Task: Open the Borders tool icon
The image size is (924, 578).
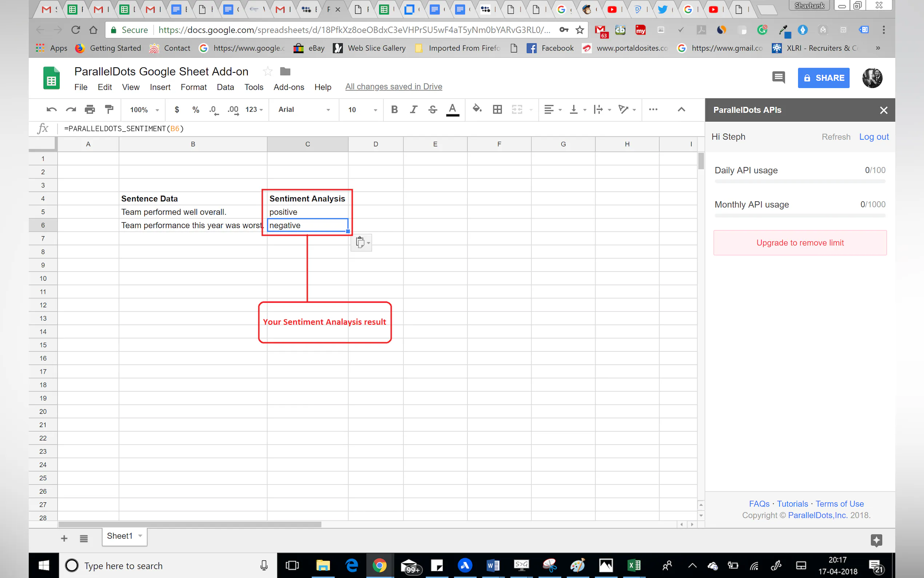Action: coord(497,110)
